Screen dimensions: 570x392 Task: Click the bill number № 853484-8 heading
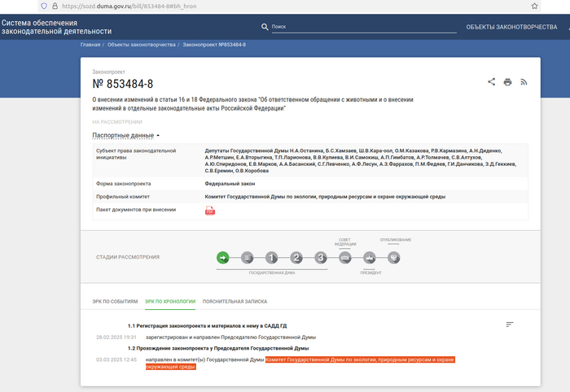tap(123, 84)
